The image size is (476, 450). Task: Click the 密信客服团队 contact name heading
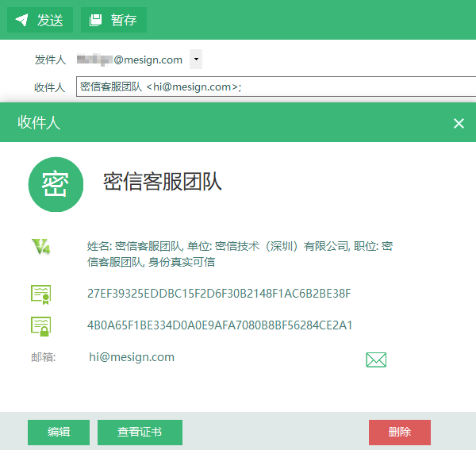click(x=163, y=182)
